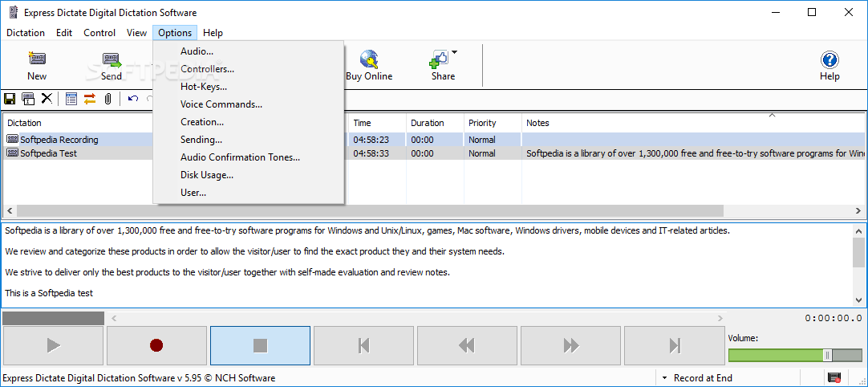Click the Softpedia Test row icon

(x=13, y=153)
